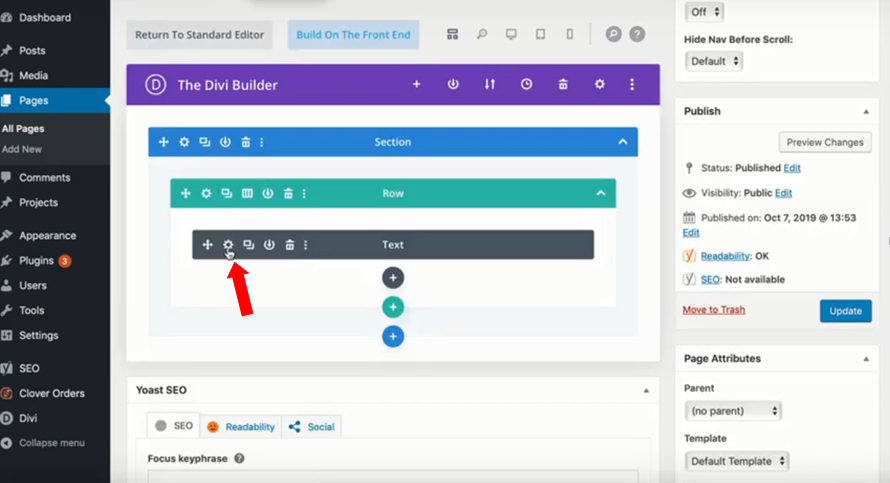
Task: Click move icon on Row bar
Action: pos(186,194)
